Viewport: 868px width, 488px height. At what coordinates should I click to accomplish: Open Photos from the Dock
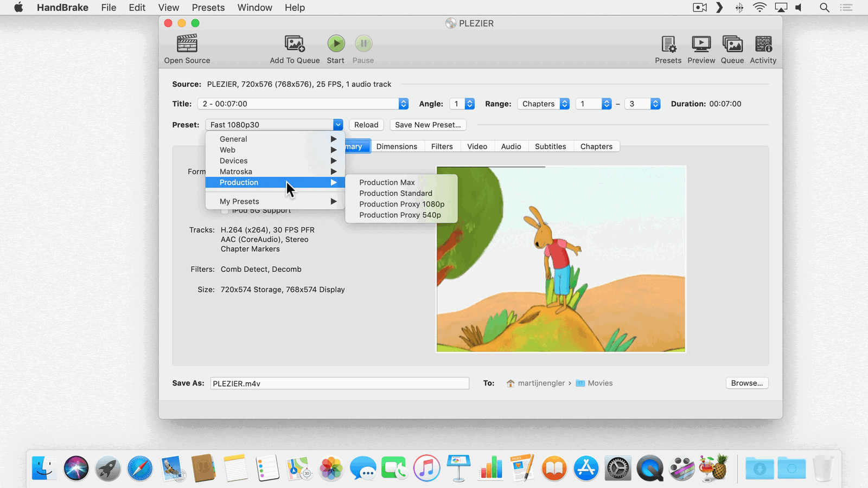(331, 468)
